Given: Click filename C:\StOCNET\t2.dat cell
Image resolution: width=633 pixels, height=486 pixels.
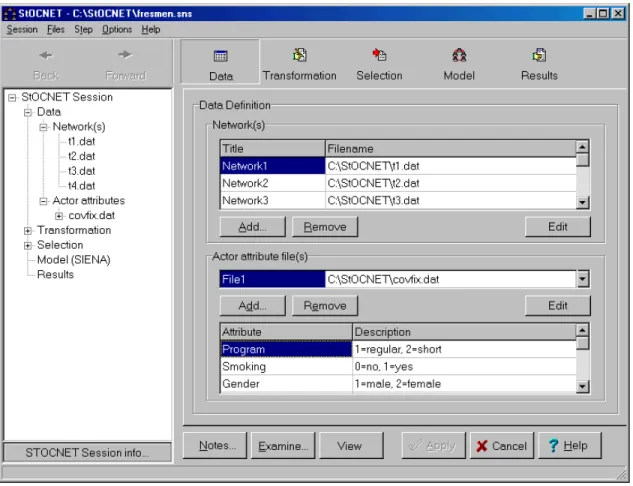Looking at the screenshot, I should point(451,183).
